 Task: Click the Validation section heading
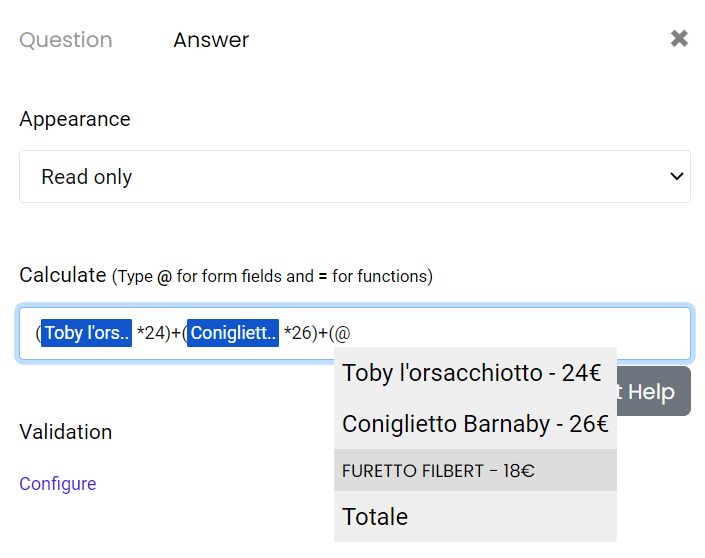(x=66, y=432)
